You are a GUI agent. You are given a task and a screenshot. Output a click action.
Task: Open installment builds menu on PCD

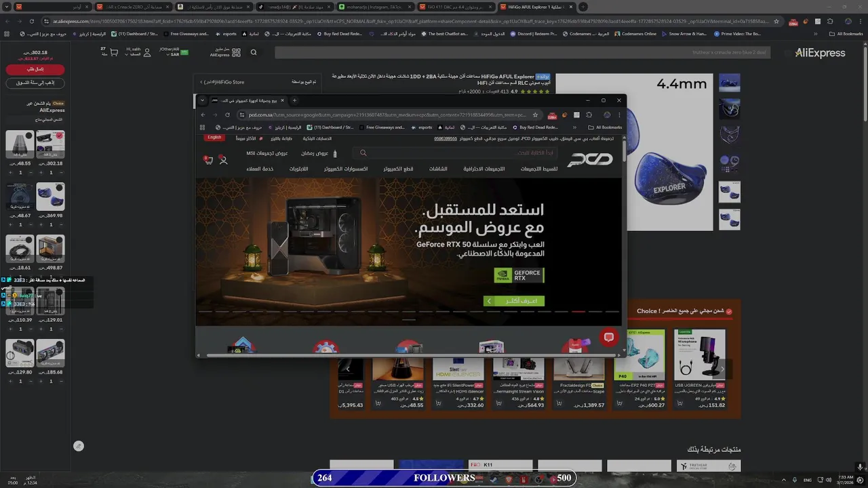click(x=539, y=169)
